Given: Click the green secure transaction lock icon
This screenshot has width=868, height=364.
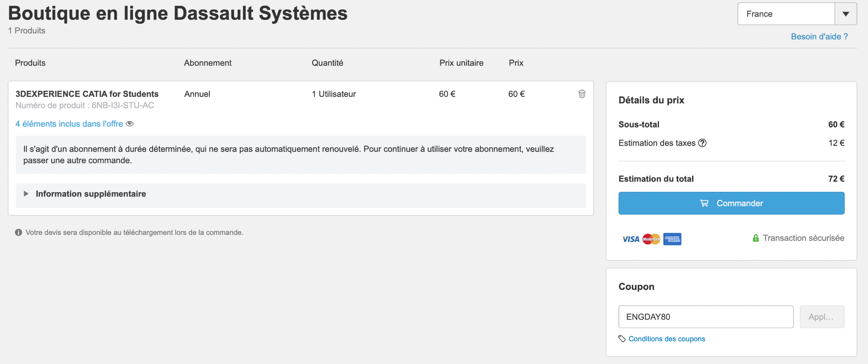Looking at the screenshot, I should pos(755,238).
